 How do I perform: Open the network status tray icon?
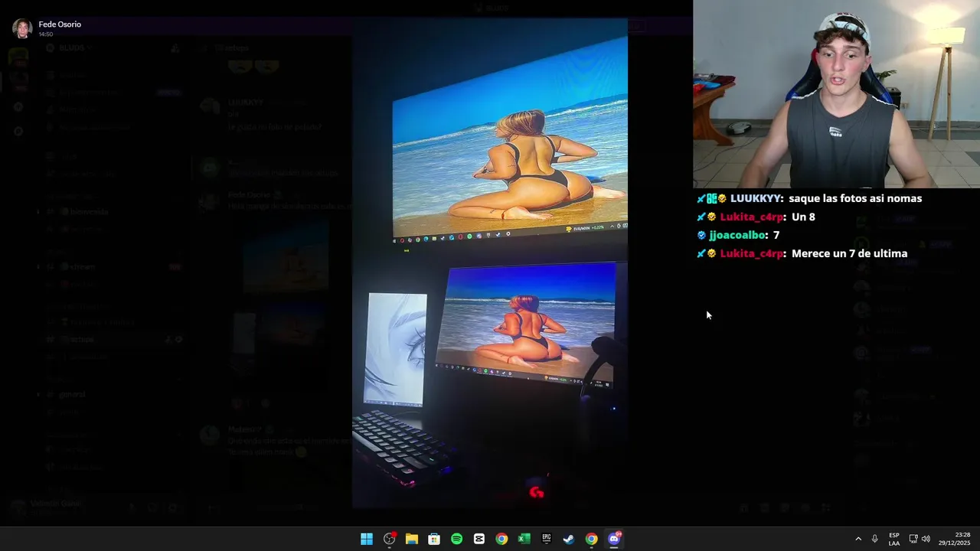click(913, 539)
